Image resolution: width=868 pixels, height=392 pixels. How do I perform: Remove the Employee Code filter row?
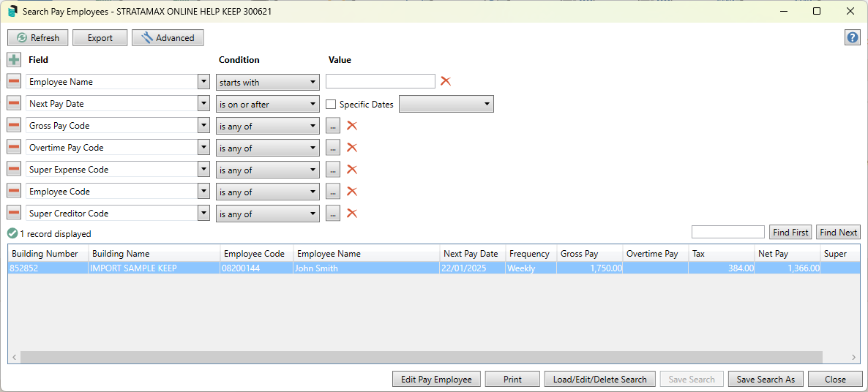[15, 192]
